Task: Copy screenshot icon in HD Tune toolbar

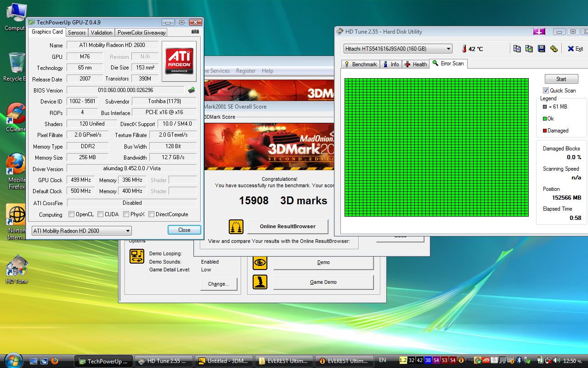Action: pos(529,49)
